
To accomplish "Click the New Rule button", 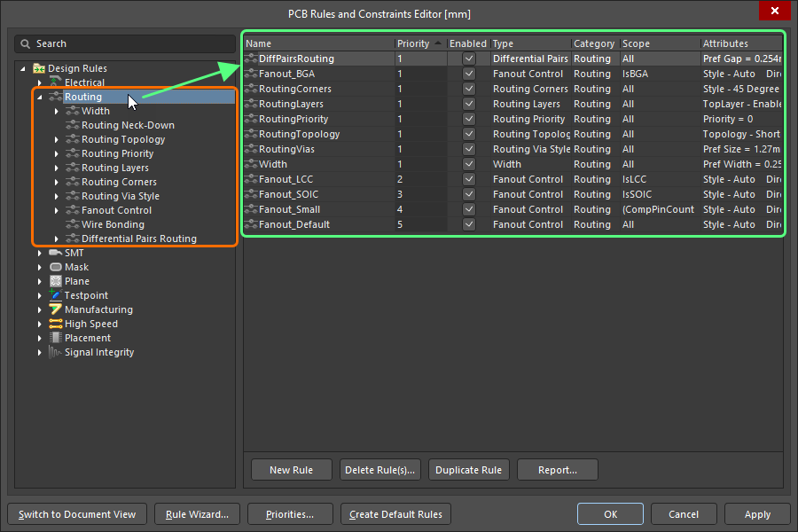I will pos(291,470).
